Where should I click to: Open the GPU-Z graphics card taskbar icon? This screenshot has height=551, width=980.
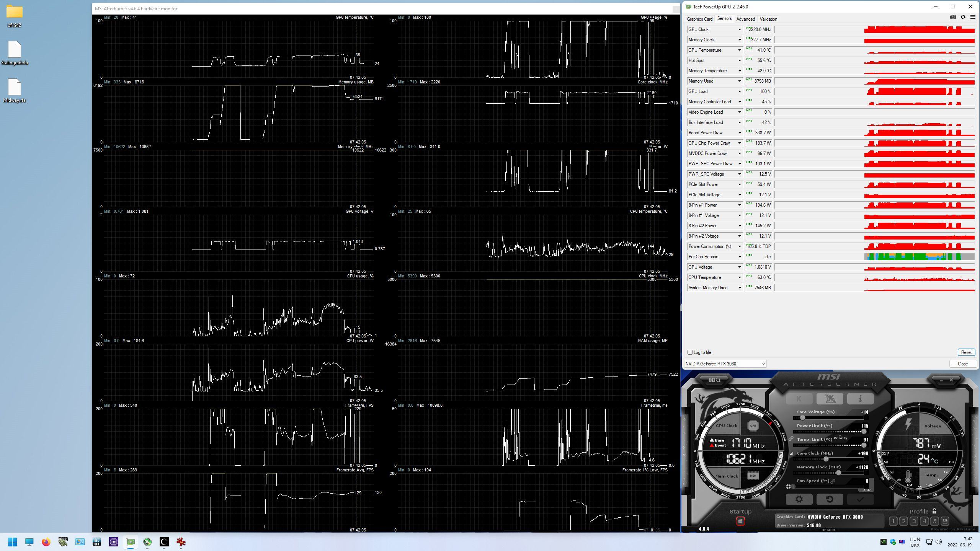(x=131, y=542)
